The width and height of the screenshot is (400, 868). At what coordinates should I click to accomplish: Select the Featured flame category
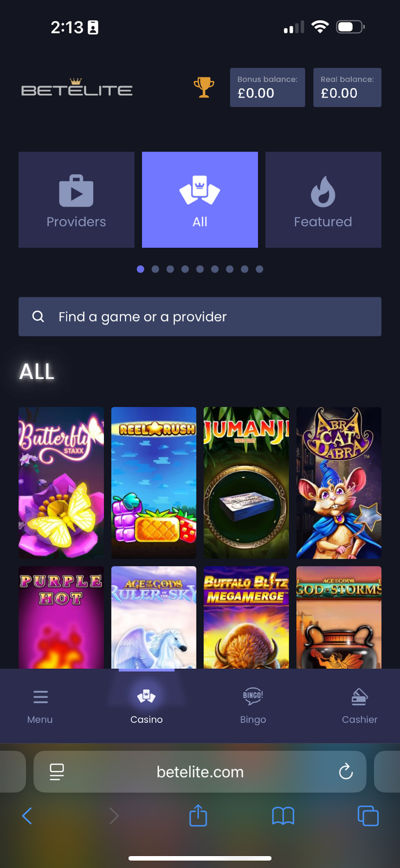click(323, 200)
